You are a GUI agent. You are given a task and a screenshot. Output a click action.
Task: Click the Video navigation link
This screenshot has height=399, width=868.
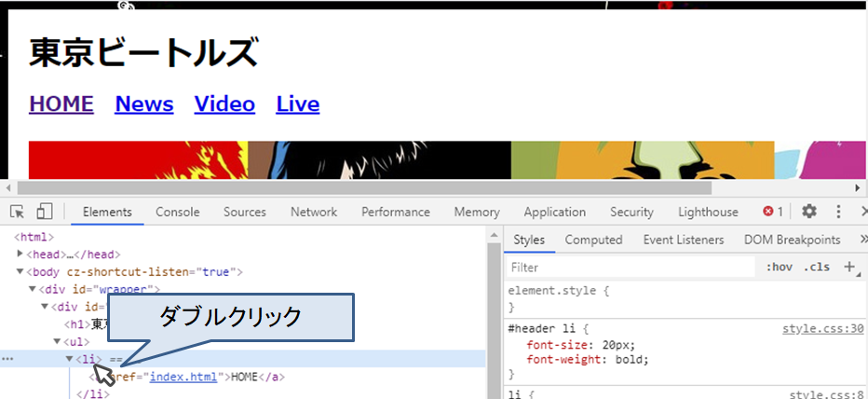tap(224, 103)
